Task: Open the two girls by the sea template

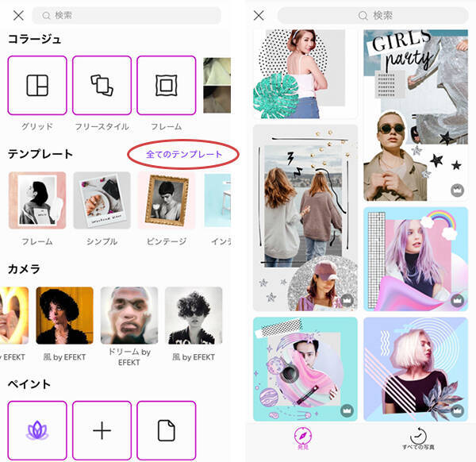Action: (305, 218)
